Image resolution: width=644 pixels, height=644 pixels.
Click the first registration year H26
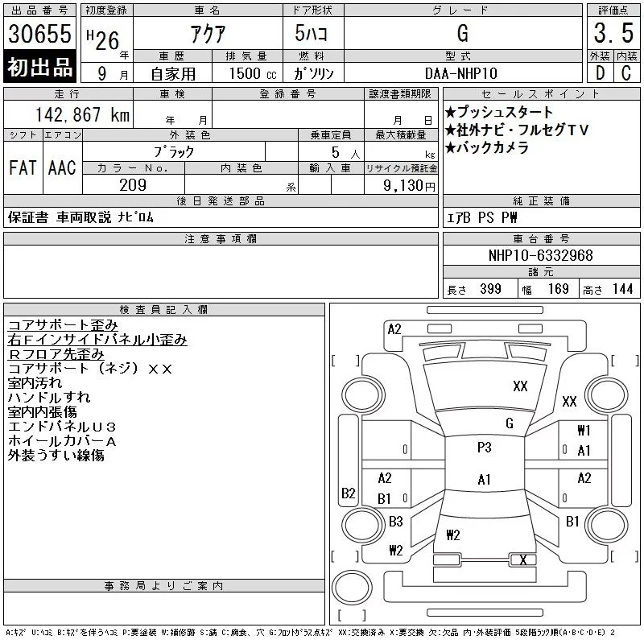103,39
